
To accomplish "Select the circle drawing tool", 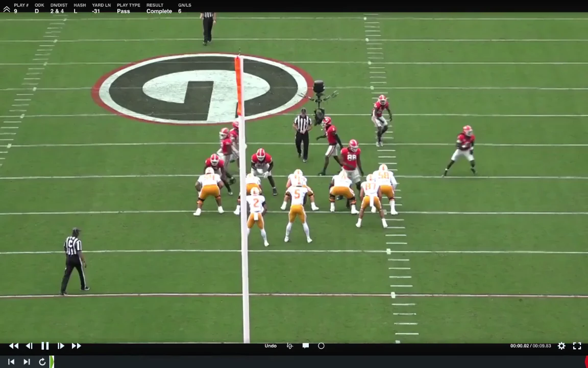I will pyautogui.click(x=321, y=346).
